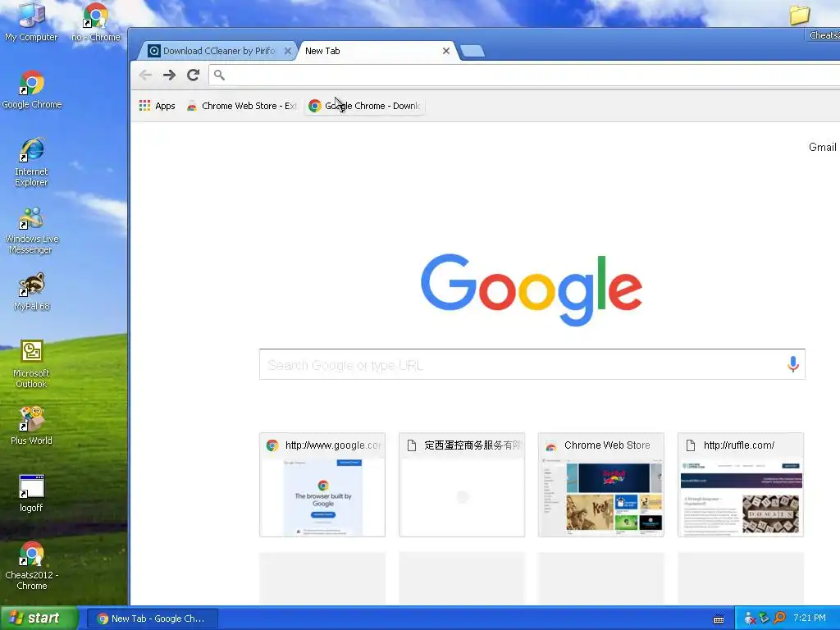Open the Chinese-titled most visited tile
The image size is (840, 630).
[462, 485]
